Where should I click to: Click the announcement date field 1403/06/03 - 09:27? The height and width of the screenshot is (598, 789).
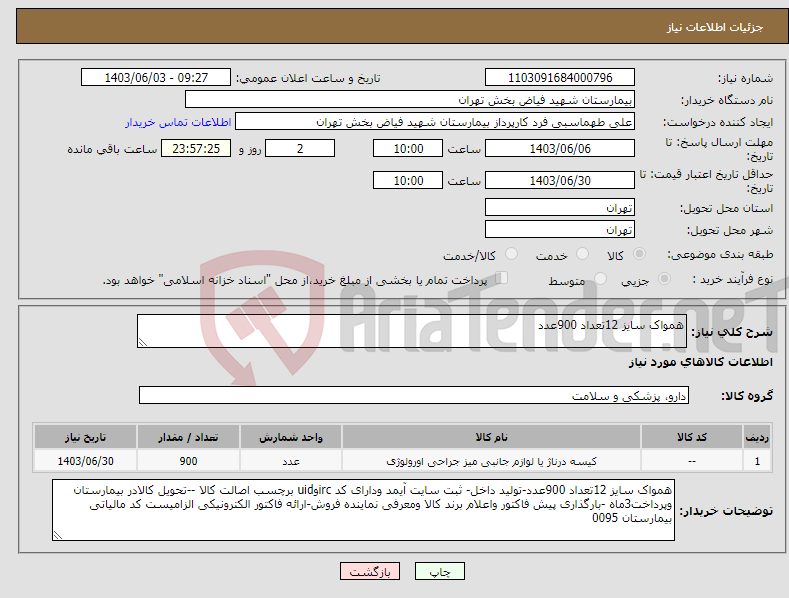click(x=156, y=78)
